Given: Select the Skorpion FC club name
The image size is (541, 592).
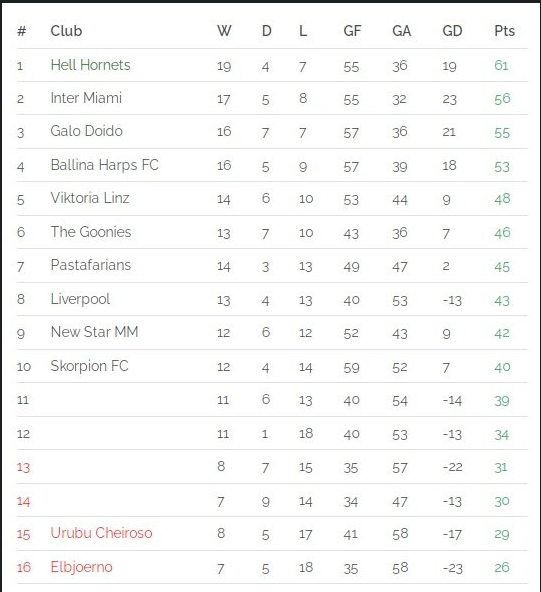Looking at the screenshot, I should click(x=89, y=366).
